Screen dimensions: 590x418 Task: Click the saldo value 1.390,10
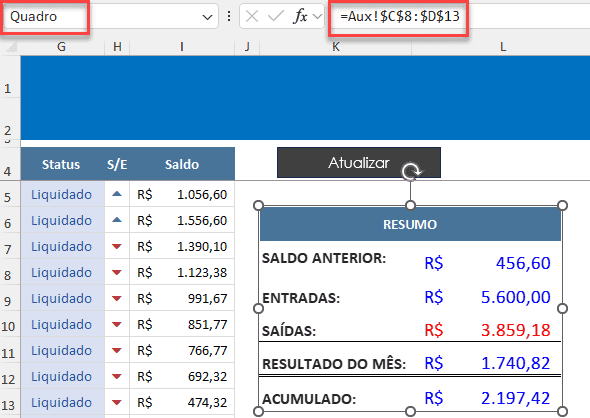202,246
